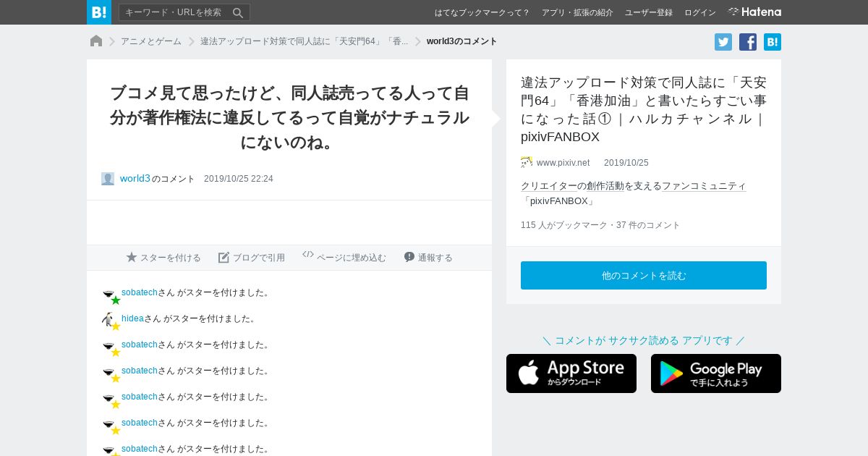
Task: Open the Hatena Bookmark B! logo
Action: [x=99, y=12]
